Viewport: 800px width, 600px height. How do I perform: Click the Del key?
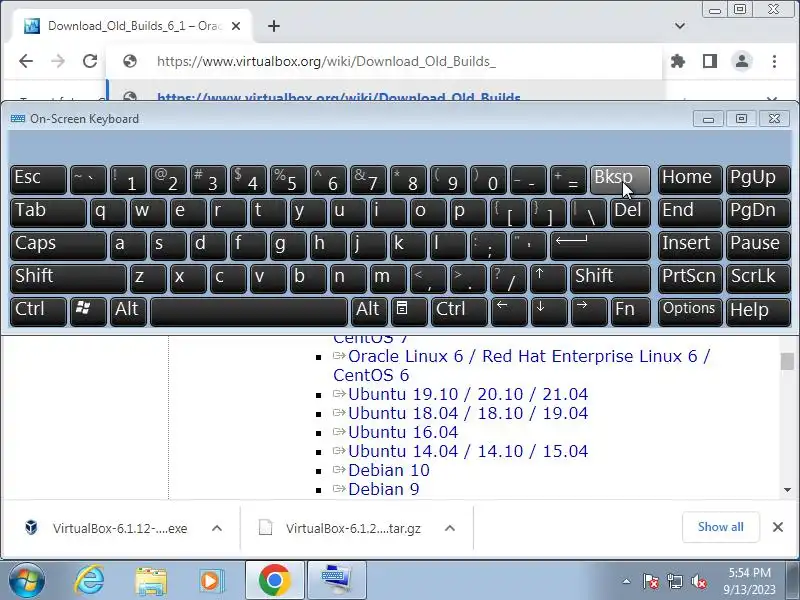pyautogui.click(x=630, y=213)
